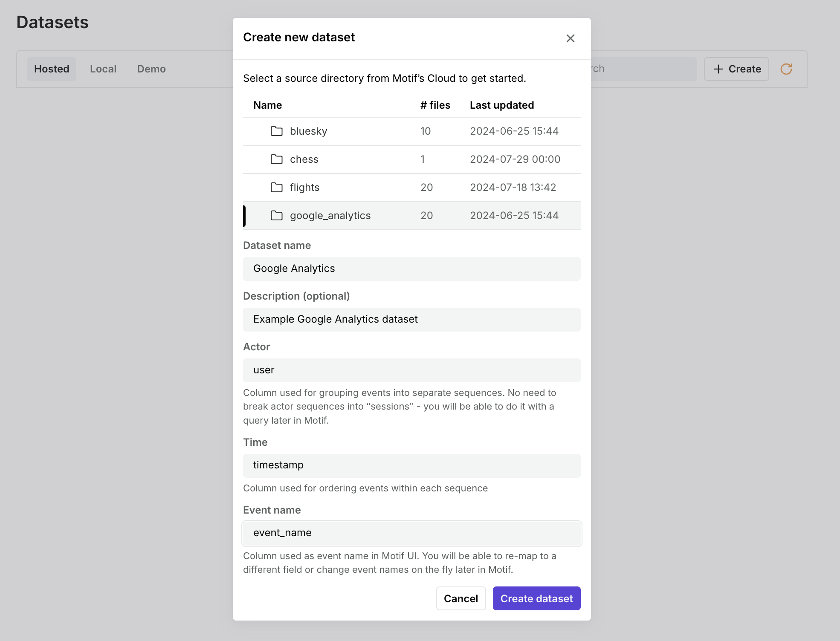
Task: Click the search box behind the dialog
Action: 644,69
